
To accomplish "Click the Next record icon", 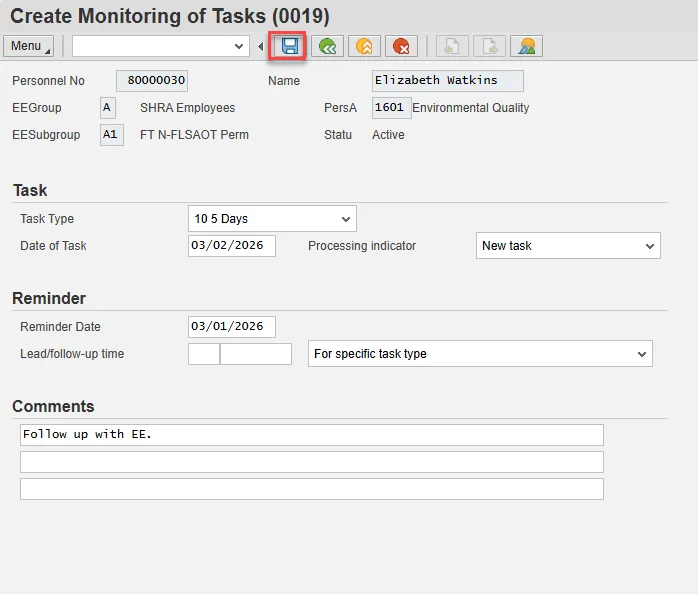I will click(489, 46).
